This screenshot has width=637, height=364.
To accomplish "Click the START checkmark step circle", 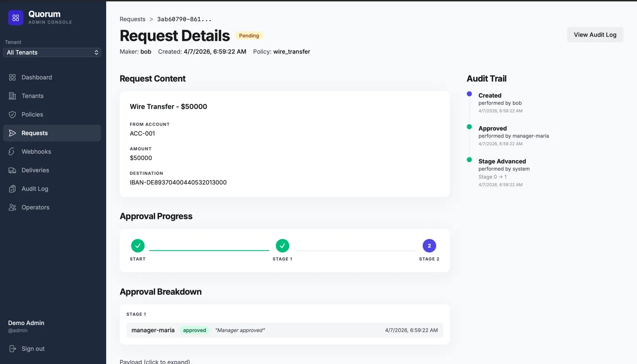I will coord(138,246).
